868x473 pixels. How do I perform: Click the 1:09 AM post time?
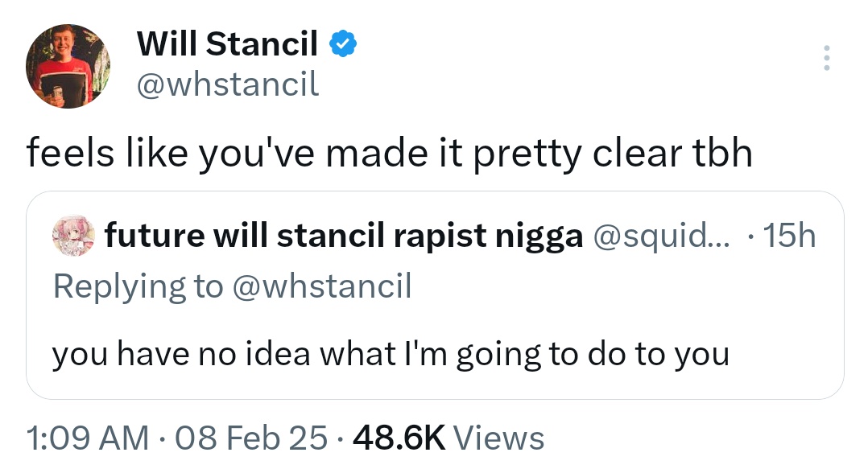coord(86,438)
